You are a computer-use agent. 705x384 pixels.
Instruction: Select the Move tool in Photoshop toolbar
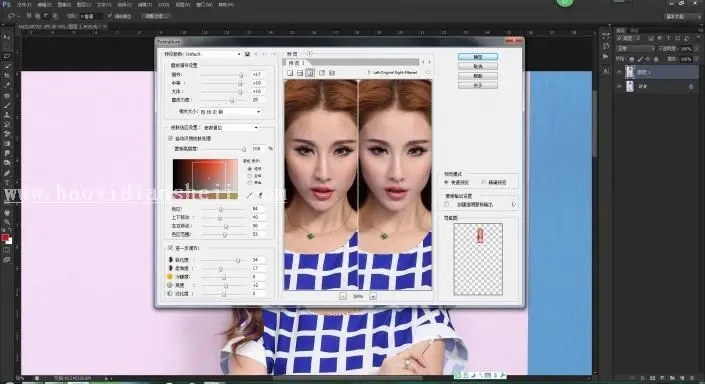[6, 37]
